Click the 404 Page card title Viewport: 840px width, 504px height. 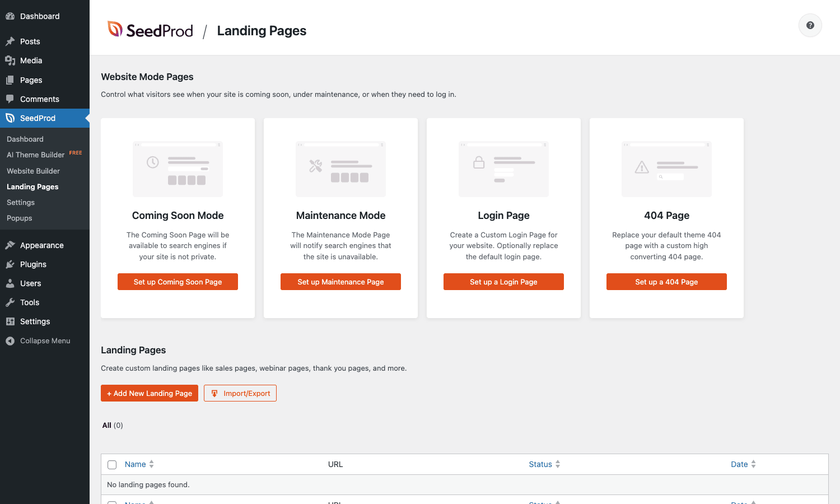pyautogui.click(x=666, y=216)
